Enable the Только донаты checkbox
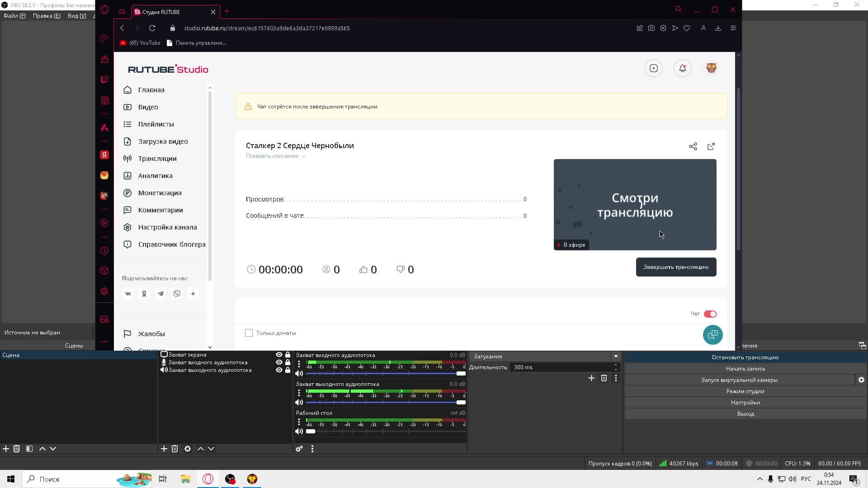This screenshot has height=488, width=868. click(249, 333)
